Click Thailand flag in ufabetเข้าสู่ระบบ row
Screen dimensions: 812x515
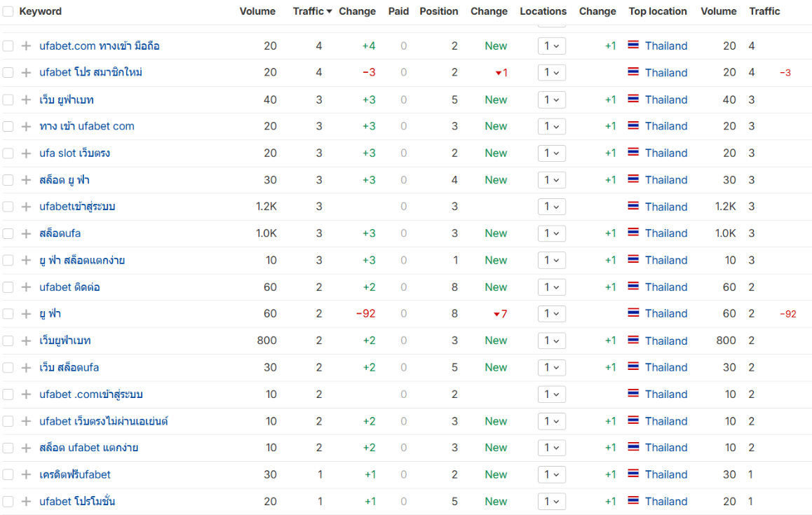(x=632, y=206)
